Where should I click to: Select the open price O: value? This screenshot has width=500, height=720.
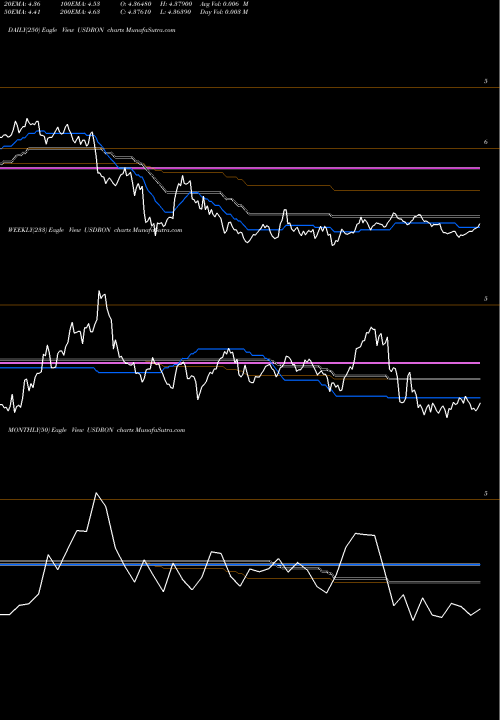136,4
